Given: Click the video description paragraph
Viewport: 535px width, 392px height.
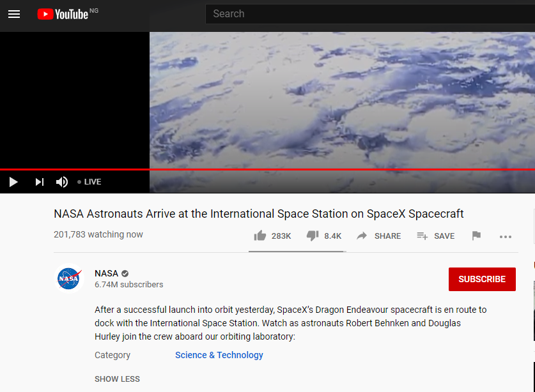Looking at the screenshot, I should click(x=290, y=323).
